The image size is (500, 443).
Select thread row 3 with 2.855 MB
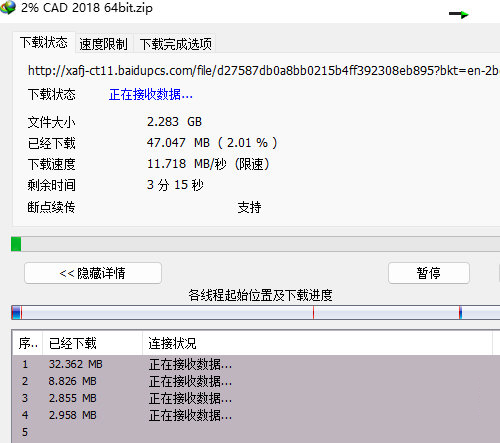[256, 398]
